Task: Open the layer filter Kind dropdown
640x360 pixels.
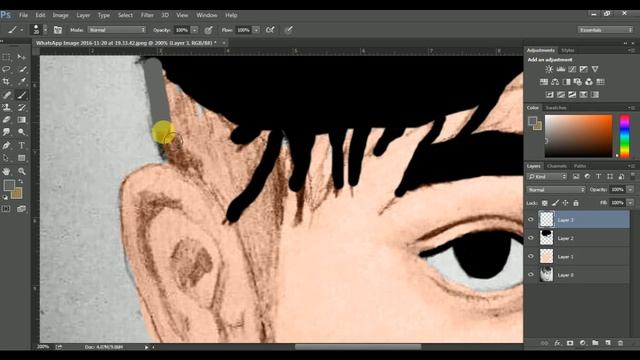Action: [547, 176]
